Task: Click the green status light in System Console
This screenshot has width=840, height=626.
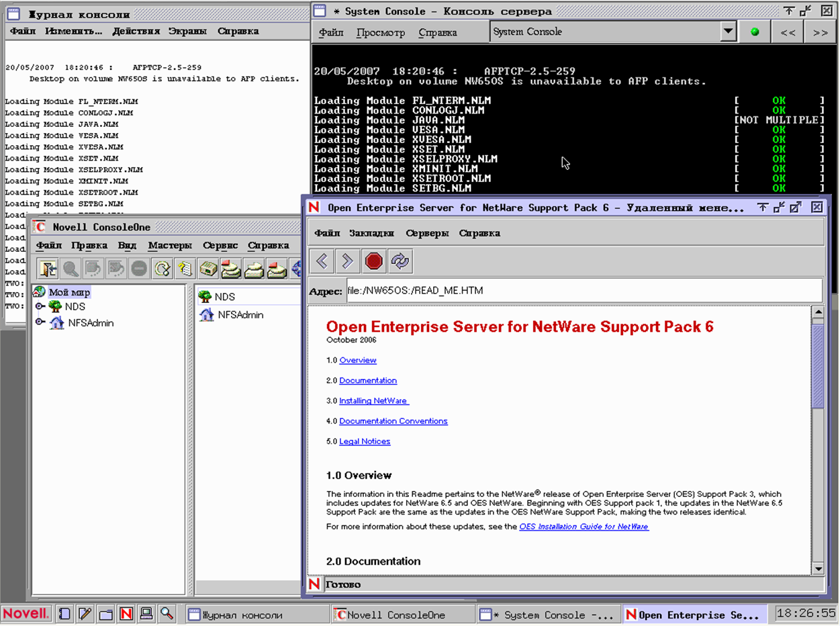Action: [755, 32]
